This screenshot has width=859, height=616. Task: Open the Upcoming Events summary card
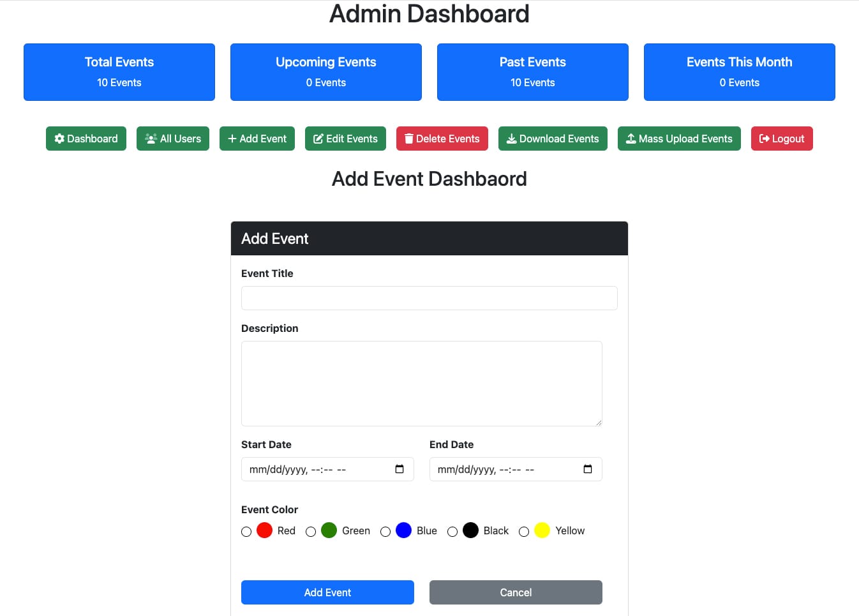tap(326, 72)
